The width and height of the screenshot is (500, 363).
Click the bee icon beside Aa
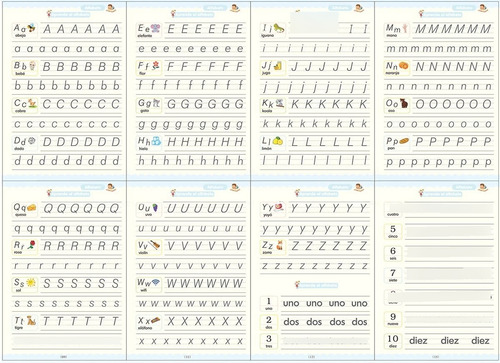31,28
